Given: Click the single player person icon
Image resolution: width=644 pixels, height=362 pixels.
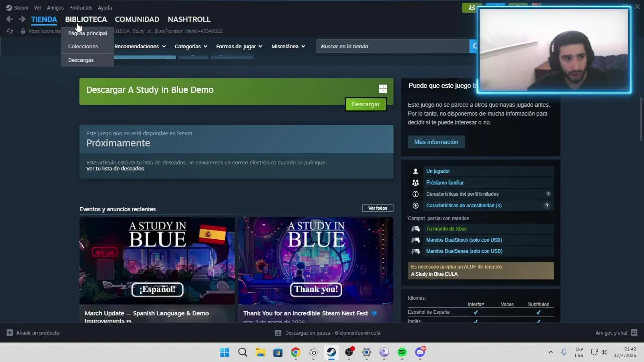Looking at the screenshot, I should [415, 171].
